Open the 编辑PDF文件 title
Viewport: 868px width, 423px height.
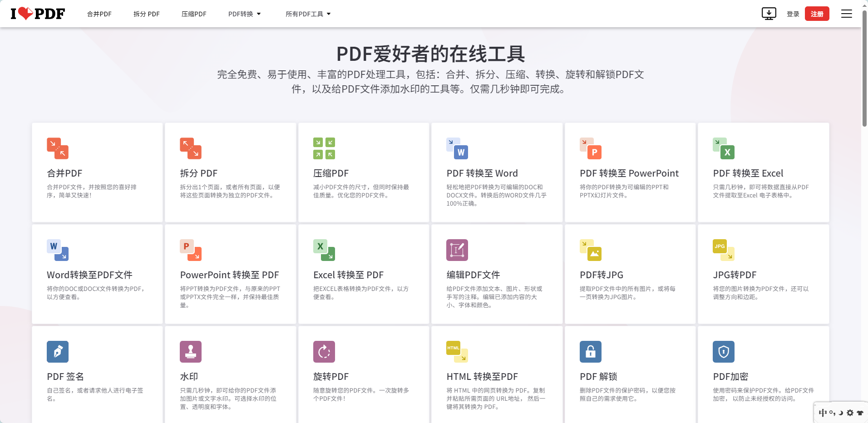point(473,275)
